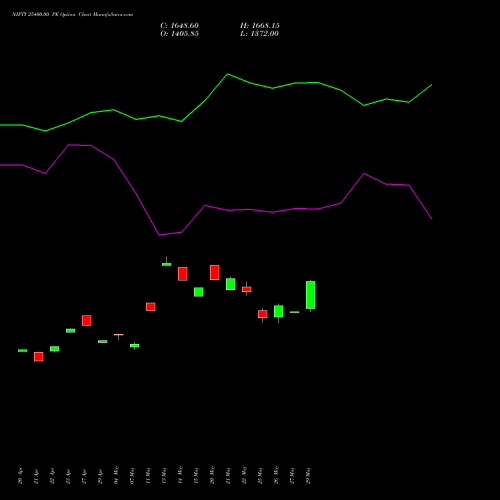Select the 13 May date label

coord(164,475)
